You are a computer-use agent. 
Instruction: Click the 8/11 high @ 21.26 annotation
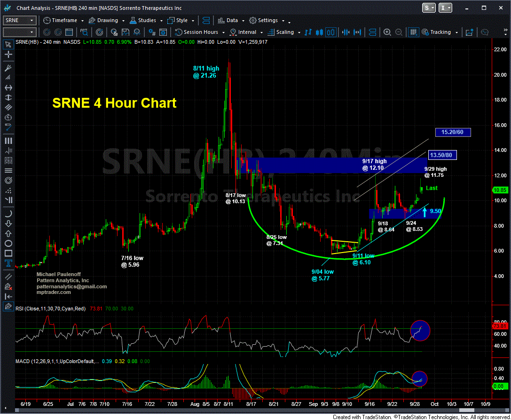click(206, 72)
